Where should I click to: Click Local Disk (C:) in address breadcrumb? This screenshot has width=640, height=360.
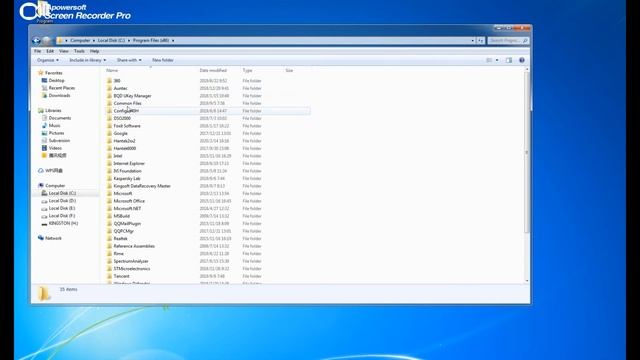[x=111, y=40]
